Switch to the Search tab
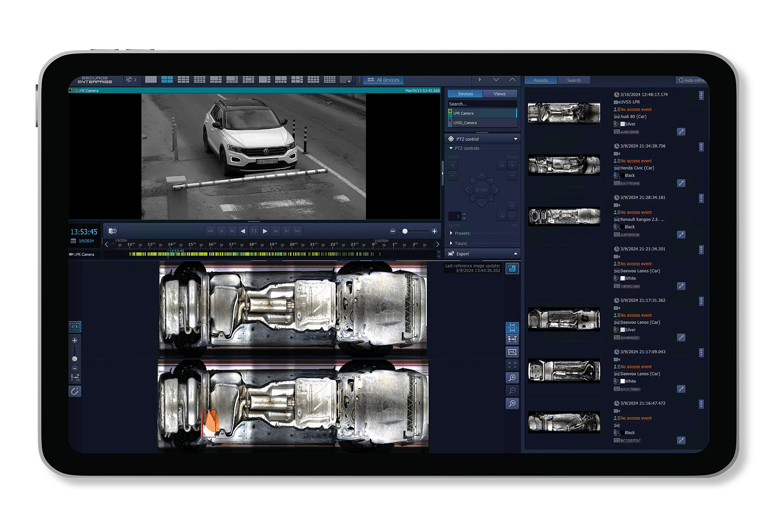 click(x=574, y=80)
